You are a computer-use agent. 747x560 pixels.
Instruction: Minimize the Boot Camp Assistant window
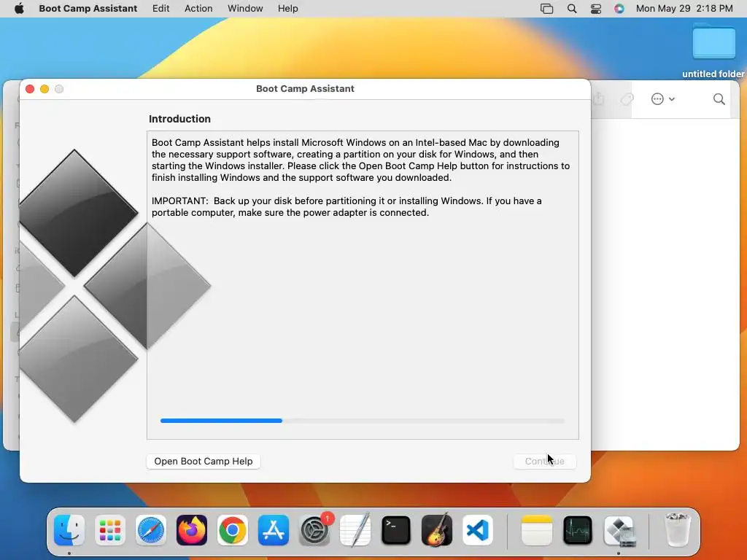click(x=44, y=89)
